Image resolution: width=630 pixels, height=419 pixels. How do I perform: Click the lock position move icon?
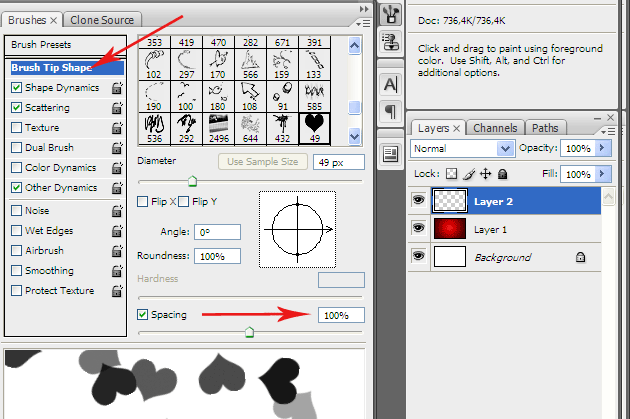(486, 174)
